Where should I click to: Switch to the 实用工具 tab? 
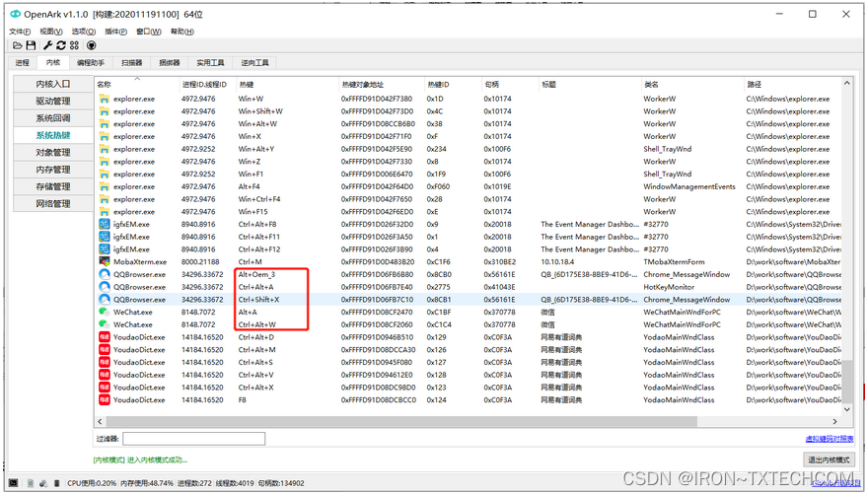tap(210, 62)
